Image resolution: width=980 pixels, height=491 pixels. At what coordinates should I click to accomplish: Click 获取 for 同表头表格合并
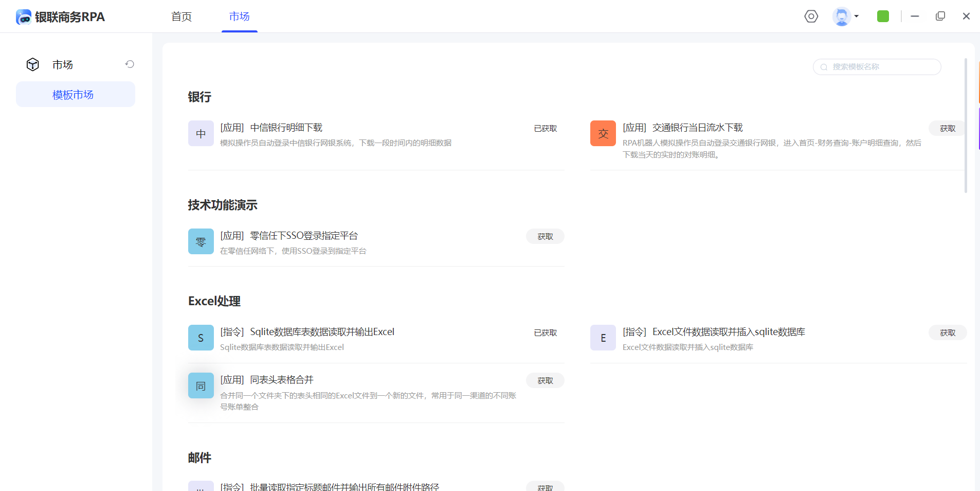(545, 380)
